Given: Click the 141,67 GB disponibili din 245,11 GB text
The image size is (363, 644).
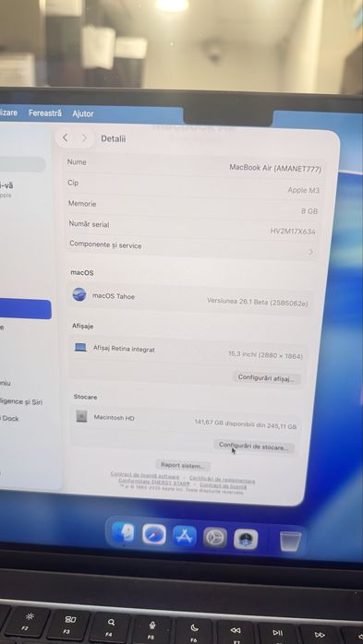Looking at the screenshot, I should pyautogui.click(x=245, y=424).
